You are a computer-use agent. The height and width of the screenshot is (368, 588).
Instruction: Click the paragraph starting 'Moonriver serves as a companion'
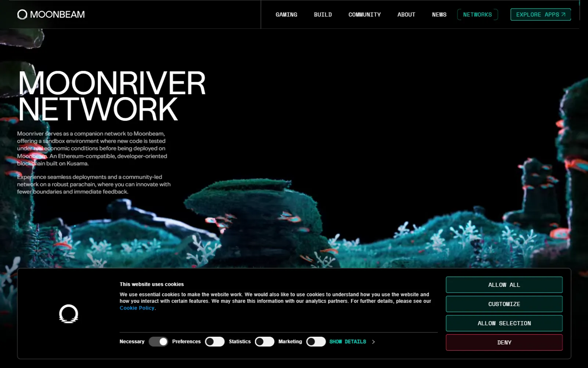pos(92,148)
